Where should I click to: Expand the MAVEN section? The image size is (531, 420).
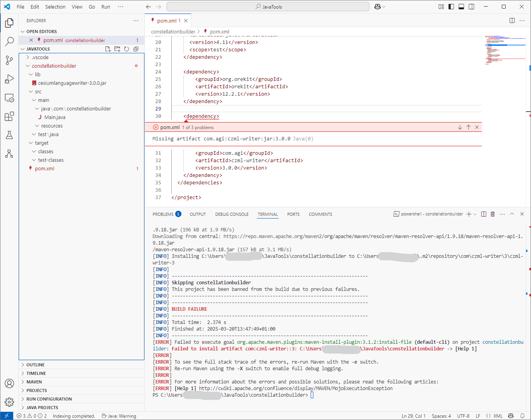pyautogui.click(x=81, y=382)
